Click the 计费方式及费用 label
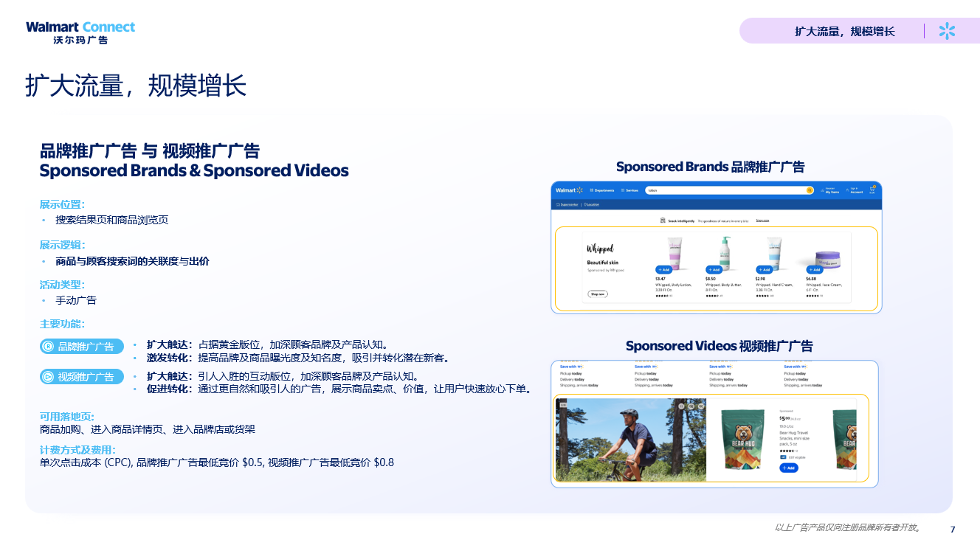Viewport: 980px width, 548px height. click(x=77, y=450)
